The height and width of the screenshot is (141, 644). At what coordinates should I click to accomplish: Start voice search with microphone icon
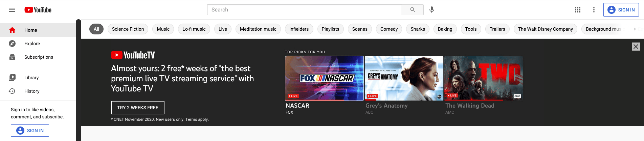pyautogui.click(x=432, y=10)
